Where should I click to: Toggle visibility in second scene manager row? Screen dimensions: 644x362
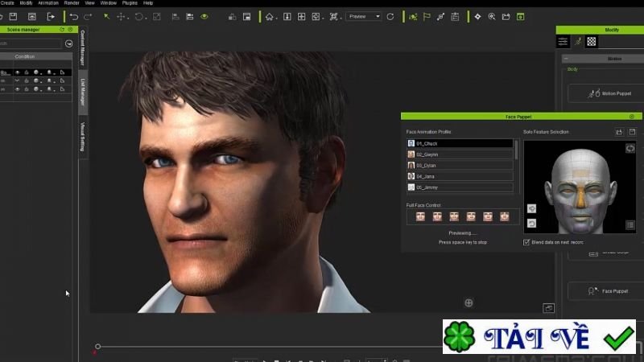pos(17,81)
